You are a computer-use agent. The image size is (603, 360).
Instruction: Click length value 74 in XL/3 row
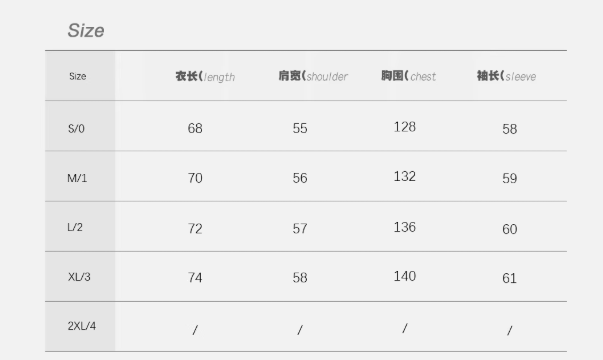pyautogui.click(x=195, y=277)
